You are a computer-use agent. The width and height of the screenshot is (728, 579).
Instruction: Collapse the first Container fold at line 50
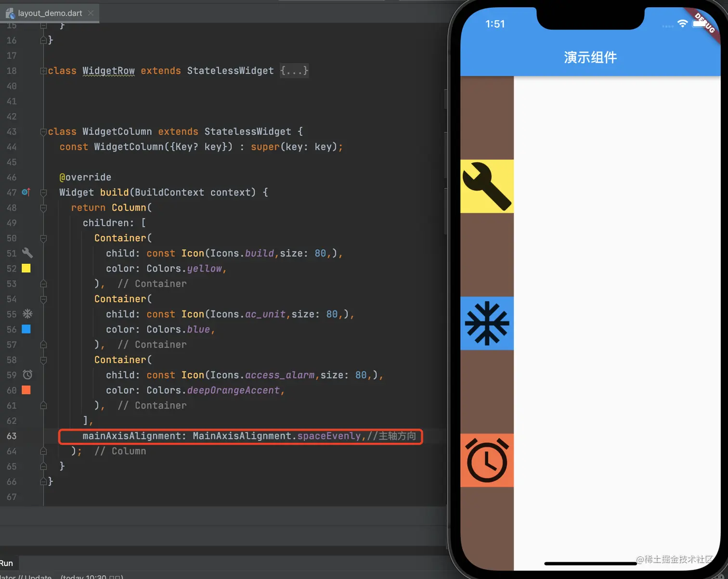(x=43, y=238)
